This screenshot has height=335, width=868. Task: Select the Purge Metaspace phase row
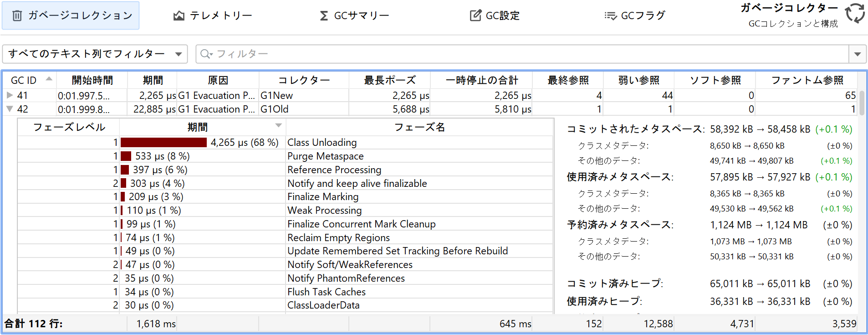click(325, 156)
